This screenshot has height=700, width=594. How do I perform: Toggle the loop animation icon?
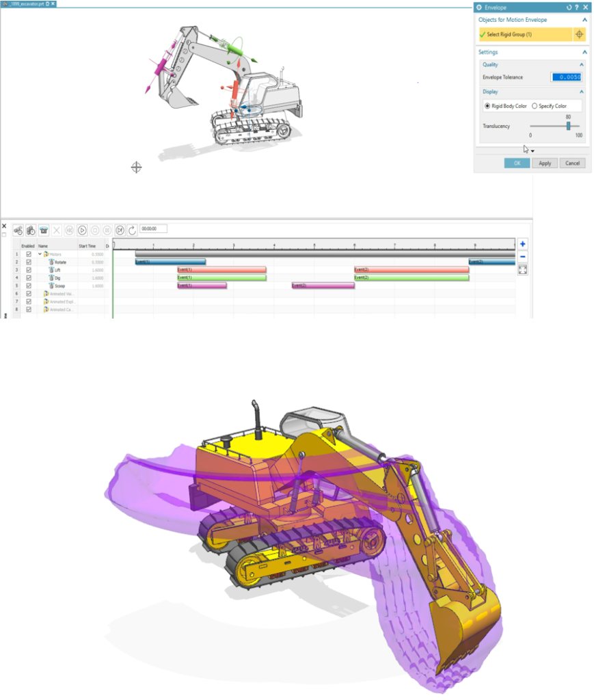pos(132,230)
